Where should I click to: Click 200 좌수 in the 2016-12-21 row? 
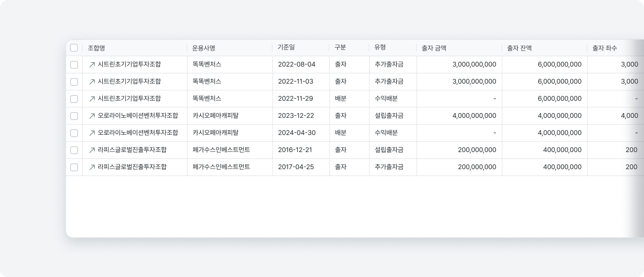pyautogui.click(x=631, y=150)
